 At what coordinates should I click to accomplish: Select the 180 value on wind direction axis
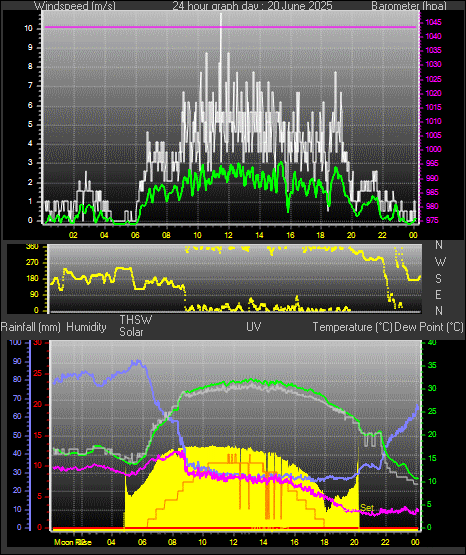(x=32, y=279)
